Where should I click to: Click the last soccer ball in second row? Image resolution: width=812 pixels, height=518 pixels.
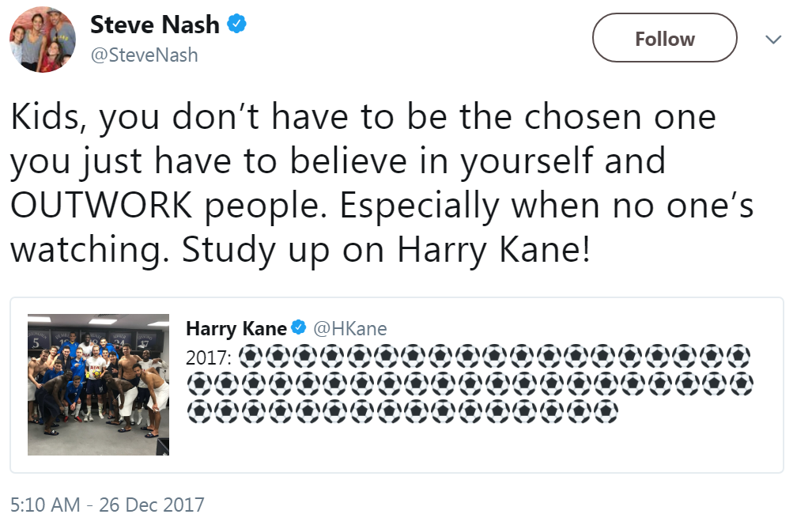741,384
